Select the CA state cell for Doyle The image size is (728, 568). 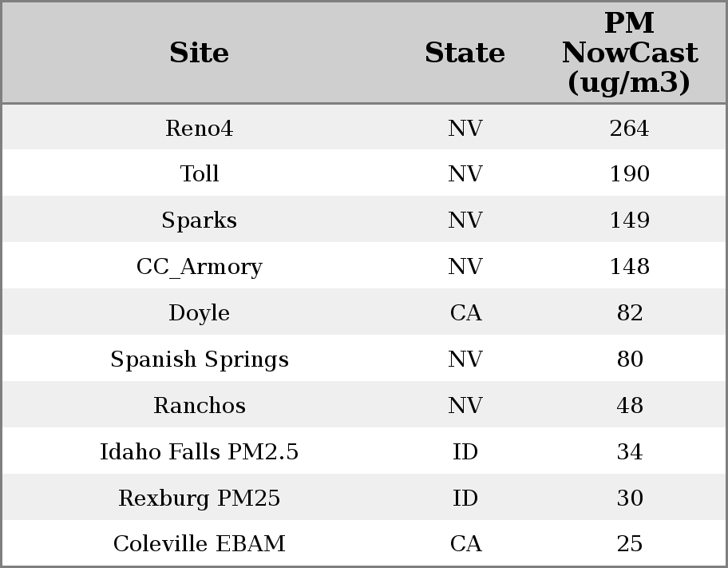point(465,313)
